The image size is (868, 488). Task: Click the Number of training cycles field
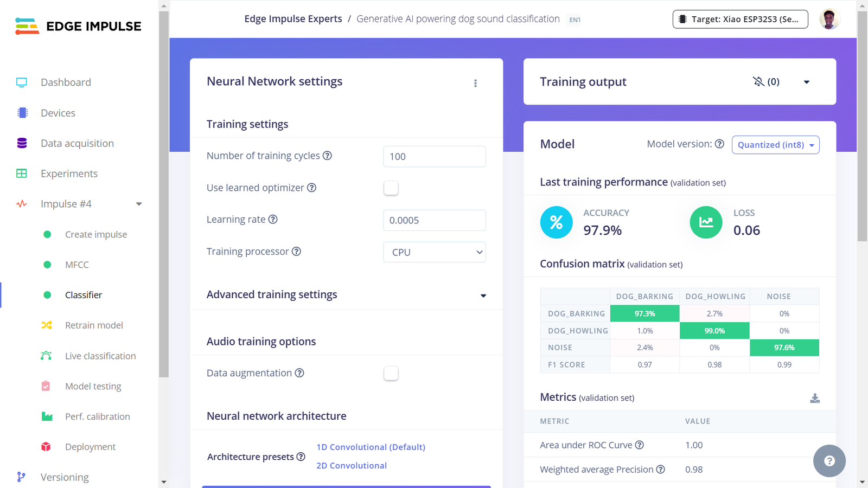pyautogui.click(x=435, y=156)
